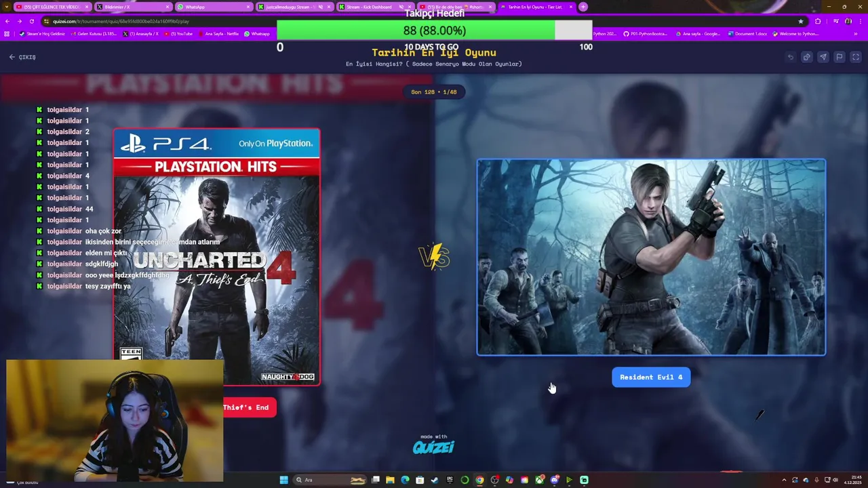Click the 'Tarihin En İyi Oyunu' title
The image size is (868, 488).
(x=434, y=52)
